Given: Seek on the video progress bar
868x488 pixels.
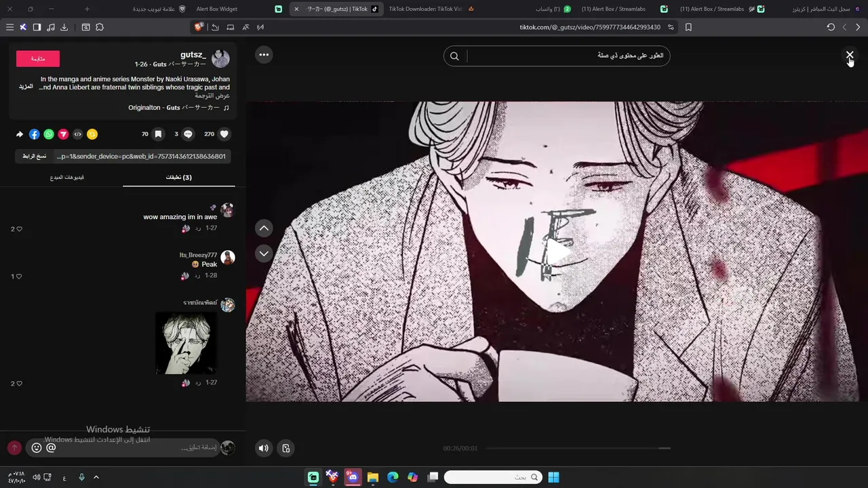Looking at the screenshot, I should click(x=578, y=448).
